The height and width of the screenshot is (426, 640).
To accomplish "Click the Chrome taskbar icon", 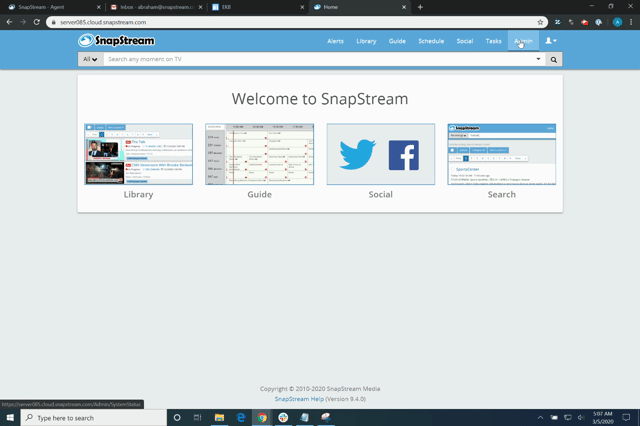I will (x=262, y=418).
